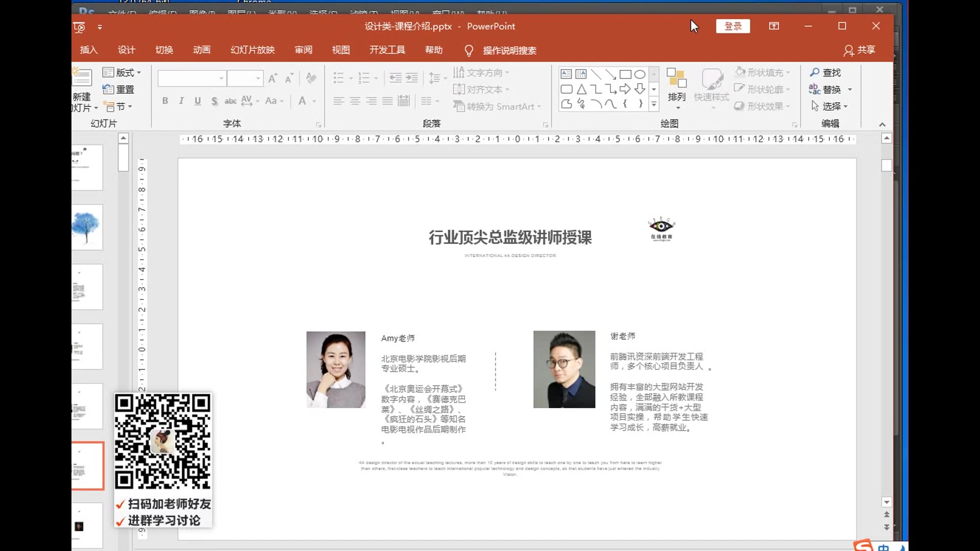
Task: Decrease list indent level icon
Action: pos(396,78)
